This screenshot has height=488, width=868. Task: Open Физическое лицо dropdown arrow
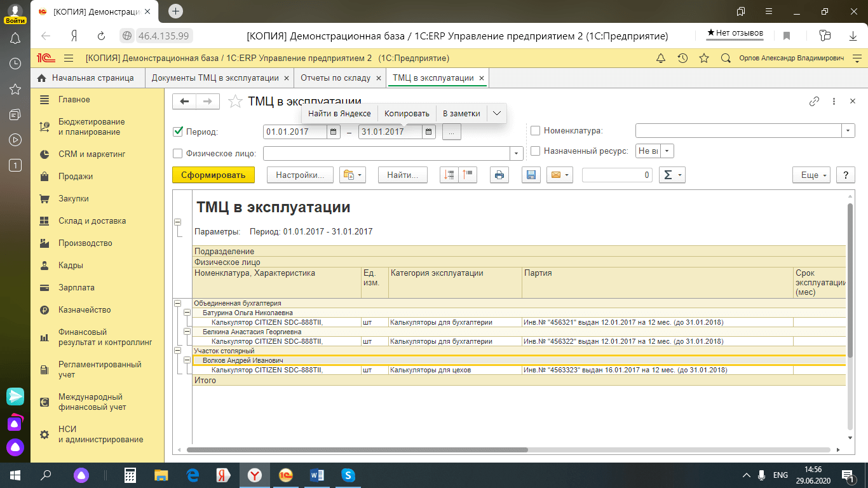click(517, 153)
